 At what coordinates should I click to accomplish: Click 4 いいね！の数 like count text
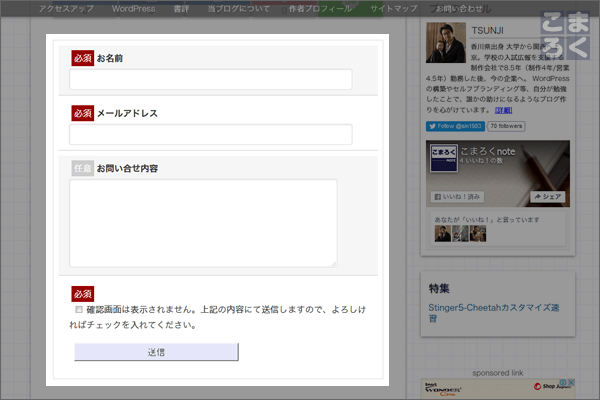(481, 161)
